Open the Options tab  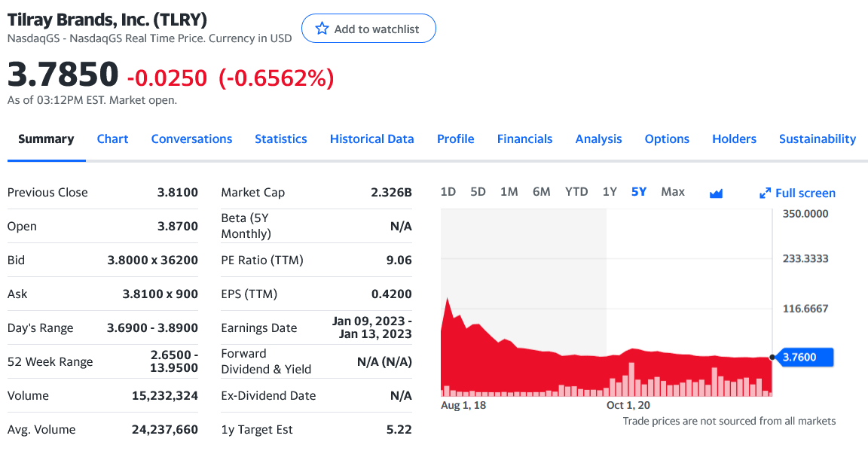(x=667, y=139)
